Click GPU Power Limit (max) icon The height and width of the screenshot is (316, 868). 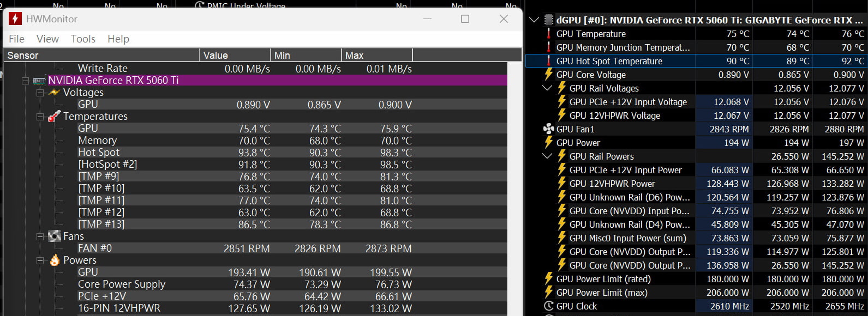(x=549, y=293)
